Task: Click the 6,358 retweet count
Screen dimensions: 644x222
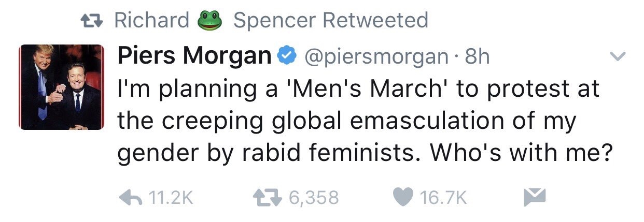Action: pyautogui.click(x=312, y=198)
